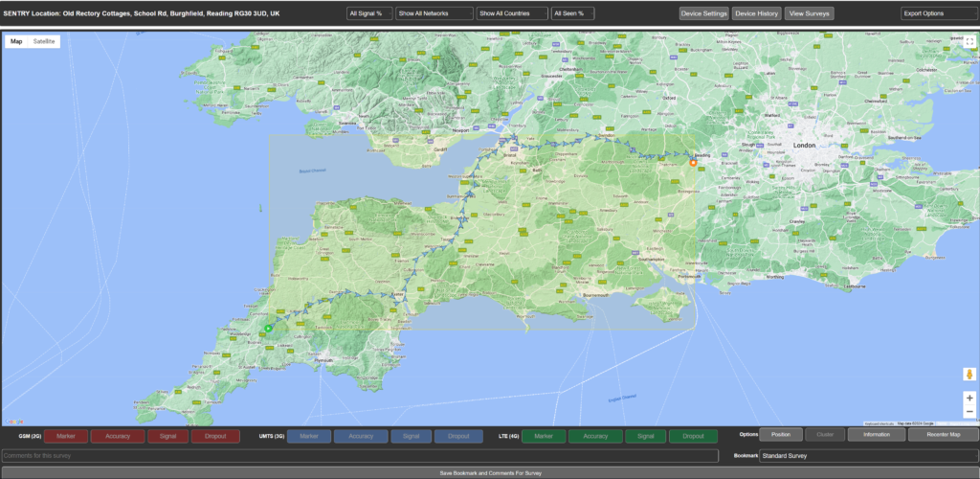
Task: Save Bookmark and Comments For Survey
Action: [490, 472]
